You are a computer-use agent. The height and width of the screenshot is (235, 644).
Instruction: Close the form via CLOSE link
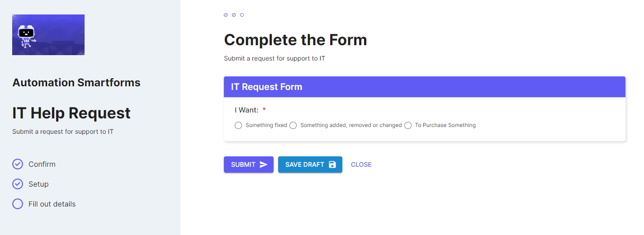click(x=361, y=164)
